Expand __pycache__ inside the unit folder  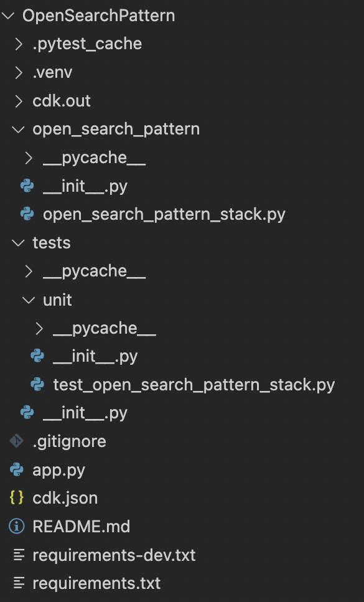tap(39, 328)
